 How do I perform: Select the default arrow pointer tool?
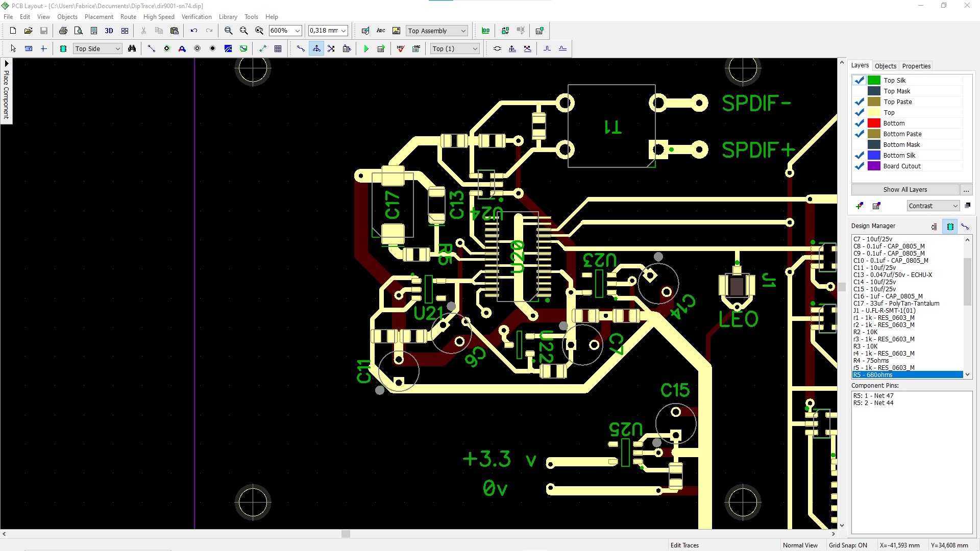click(13, 48)
